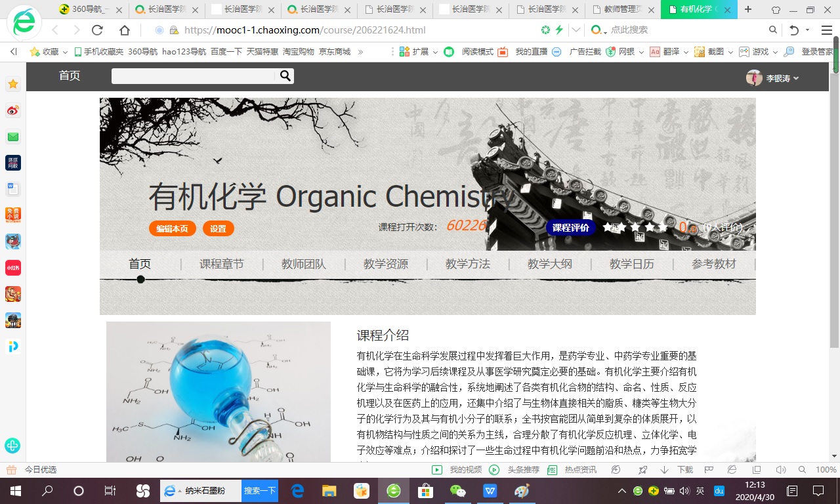This screenshot has width=840, height=504.
Task: Expand the 李银涛 user dropdown
Action: 773,78
